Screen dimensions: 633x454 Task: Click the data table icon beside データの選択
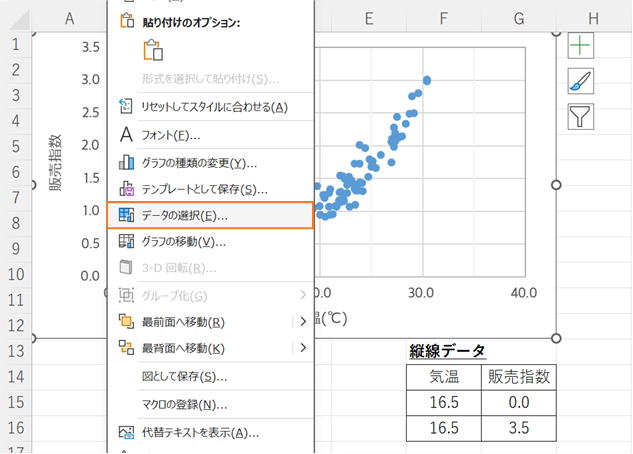click(126, 215)
